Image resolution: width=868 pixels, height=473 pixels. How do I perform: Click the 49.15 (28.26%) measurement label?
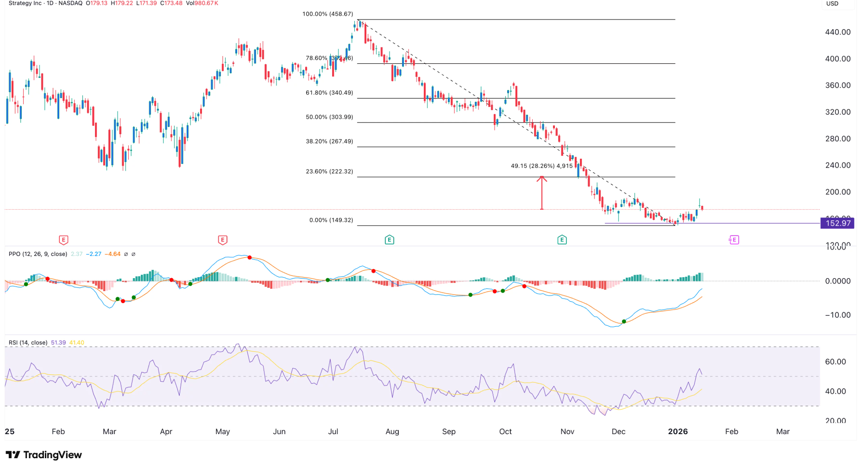pyautogui.click(x=541, y=166)
